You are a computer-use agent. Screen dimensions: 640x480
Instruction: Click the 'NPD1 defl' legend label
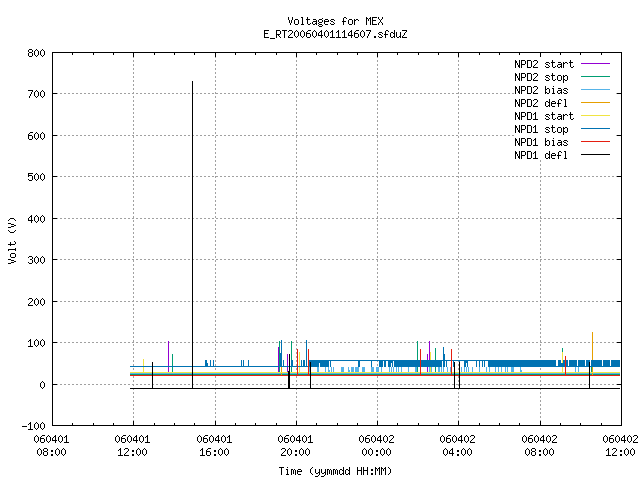541,156
